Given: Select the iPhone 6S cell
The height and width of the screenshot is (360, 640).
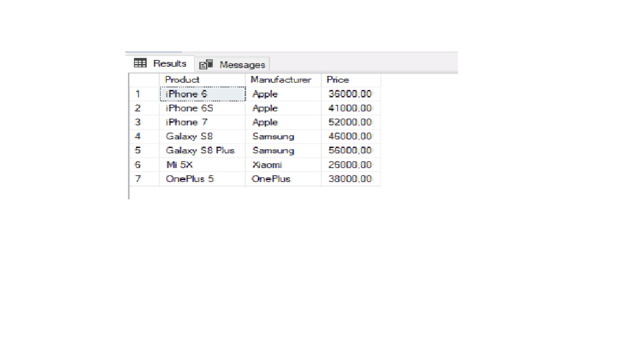Looking at the screenshot, I should point(202,108).
